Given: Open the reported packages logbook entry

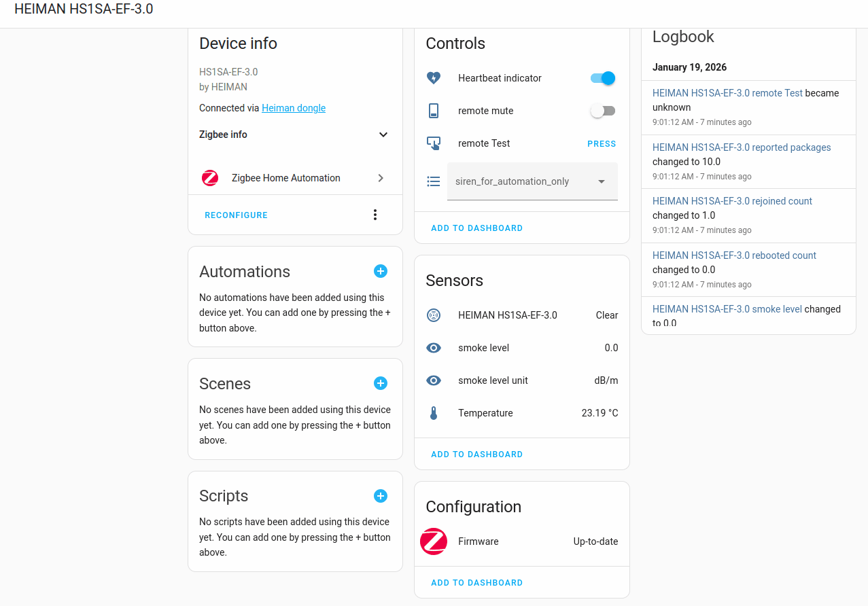Looking at the screenshot, I should tap(742, 147).
